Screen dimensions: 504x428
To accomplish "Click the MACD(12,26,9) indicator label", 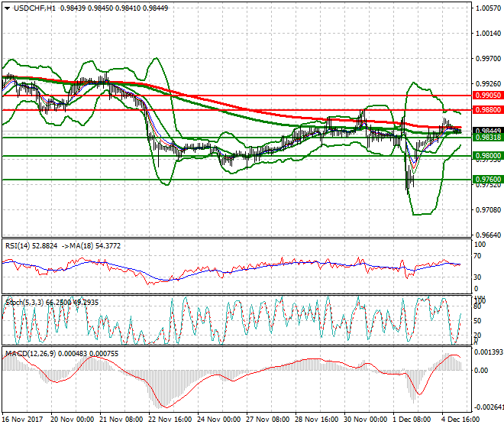I will (29, 354).
